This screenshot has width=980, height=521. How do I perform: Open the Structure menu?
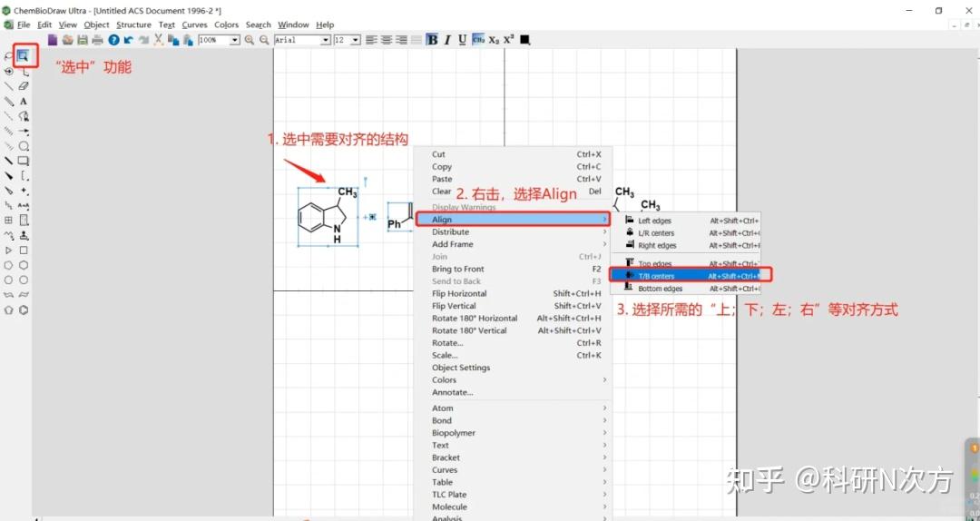coord(133,25)
